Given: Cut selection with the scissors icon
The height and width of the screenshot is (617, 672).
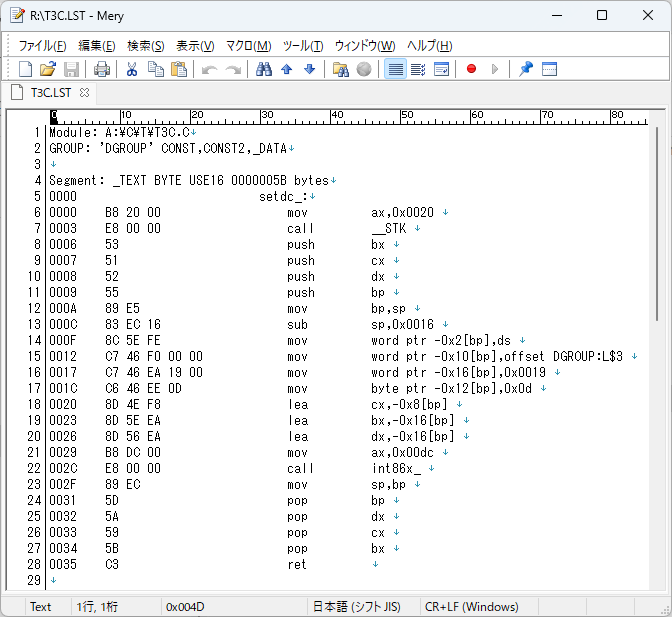Looking at the screenshot, I should click(132, 69).
